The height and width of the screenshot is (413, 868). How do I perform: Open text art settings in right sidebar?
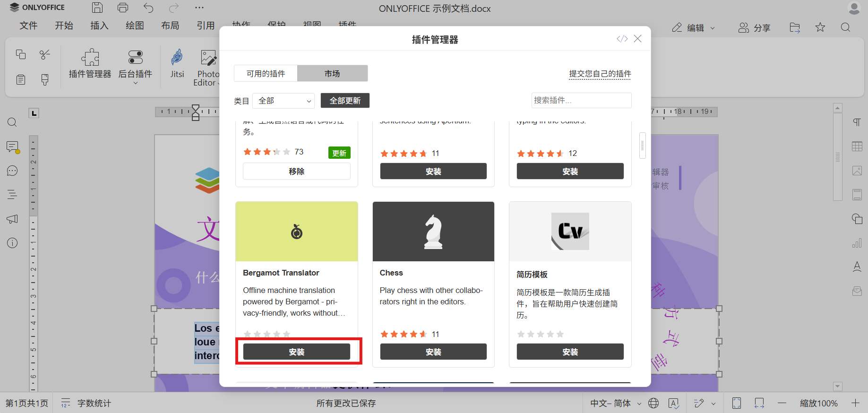pyautogui.click(x=857, y=267)
